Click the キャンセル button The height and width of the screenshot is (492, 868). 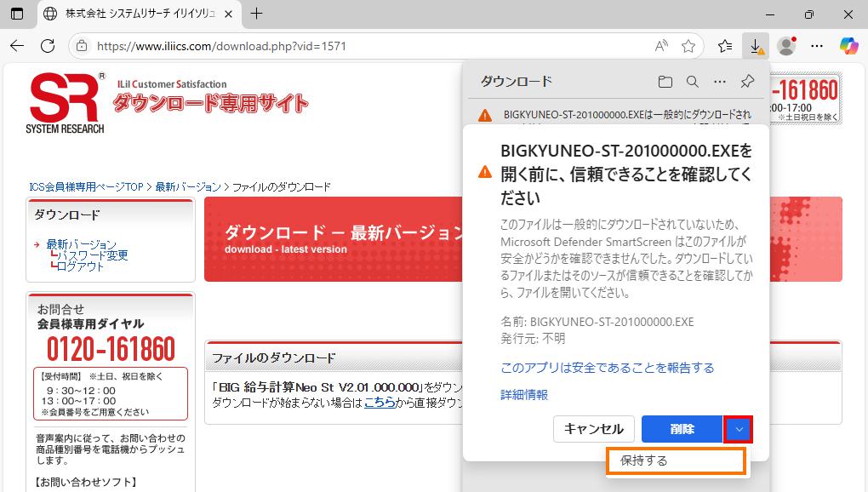pyautogui.click(x=593, y=429)
